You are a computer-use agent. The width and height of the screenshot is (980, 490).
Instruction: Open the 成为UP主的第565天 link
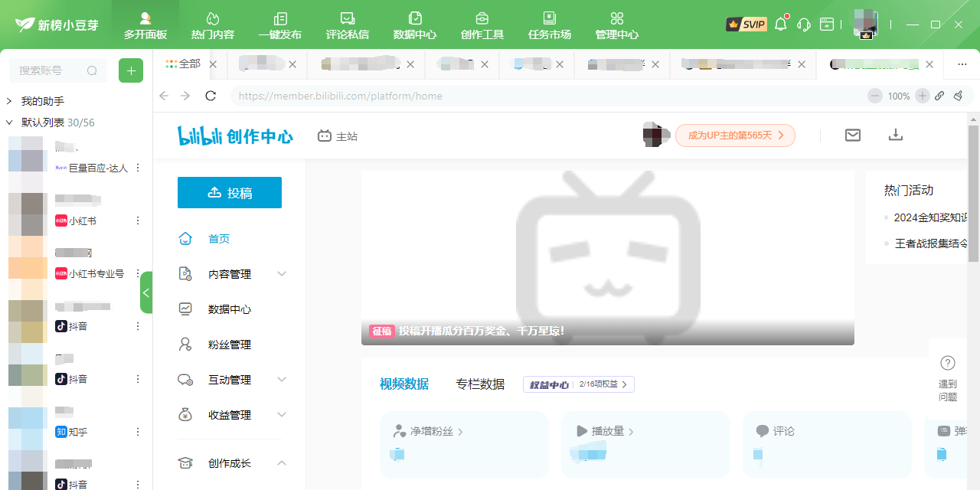735,136
